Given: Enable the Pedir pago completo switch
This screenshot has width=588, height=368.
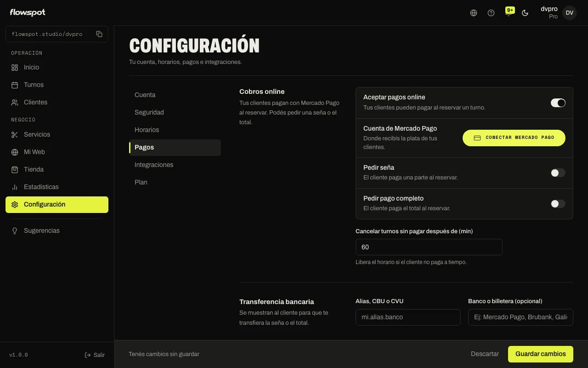Looking at the screenshot, I should [558, 204].
